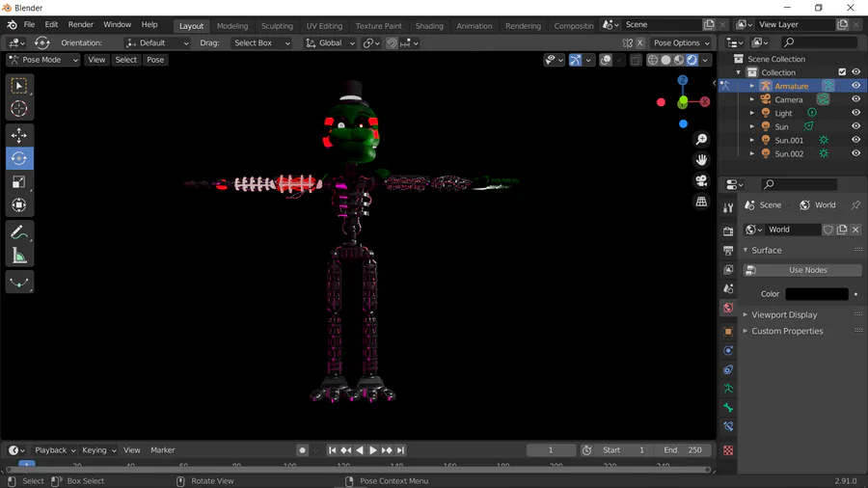Activate the Rotate tool
The image size is (868, 488).
19,159
